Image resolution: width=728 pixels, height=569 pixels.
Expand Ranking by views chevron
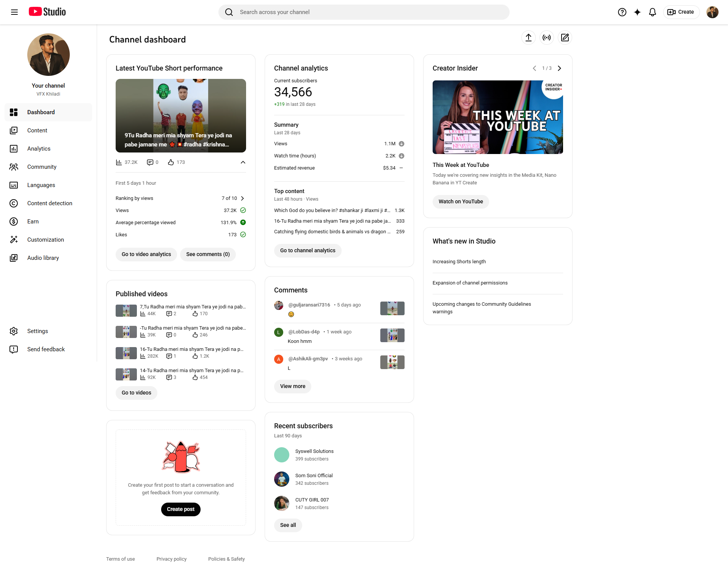(243, 198)
